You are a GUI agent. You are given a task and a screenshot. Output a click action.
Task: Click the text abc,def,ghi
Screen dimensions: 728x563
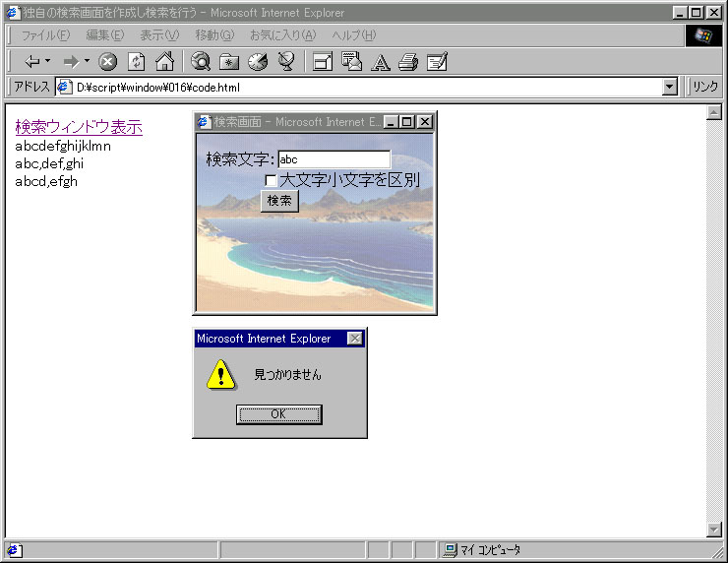point(49,163)
